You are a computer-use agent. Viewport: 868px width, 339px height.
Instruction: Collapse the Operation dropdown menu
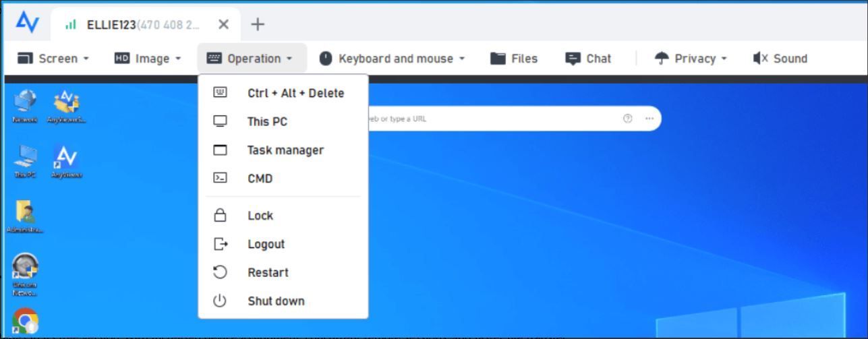click(x=252, y=59)
